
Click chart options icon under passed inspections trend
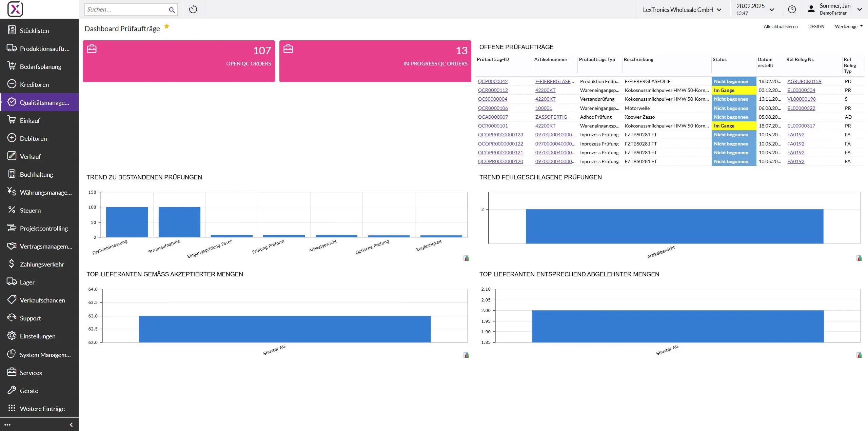[466, 258]
